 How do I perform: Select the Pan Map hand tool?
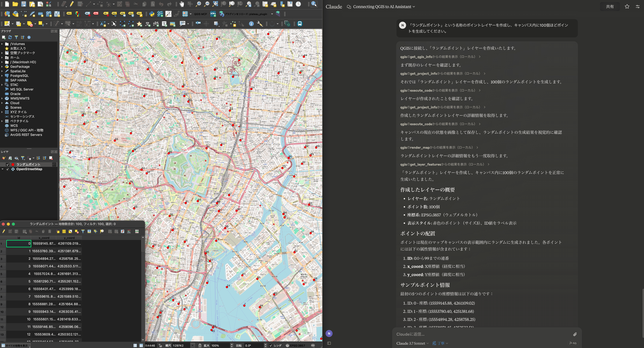pyautogui.click(x=182, y=4)
